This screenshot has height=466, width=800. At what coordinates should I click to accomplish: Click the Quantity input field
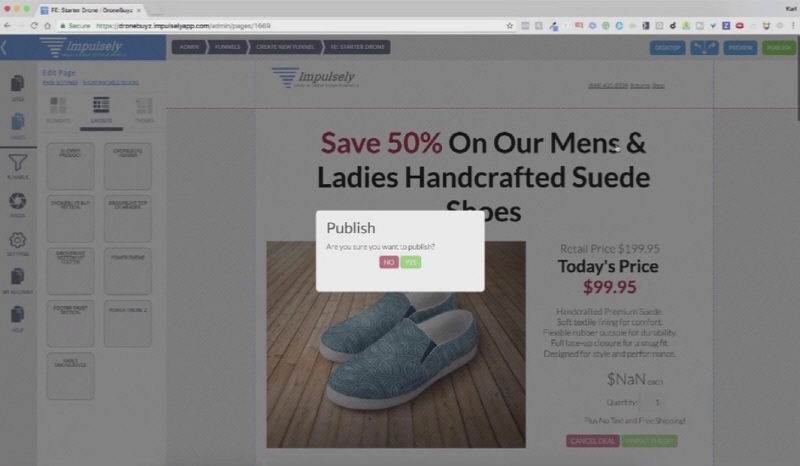[x=652, y=402]
